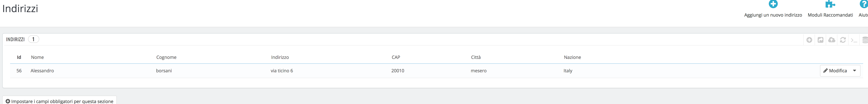The image size is (868, 104).
Task: Click the cloud upload import icon
Action: 832,40
